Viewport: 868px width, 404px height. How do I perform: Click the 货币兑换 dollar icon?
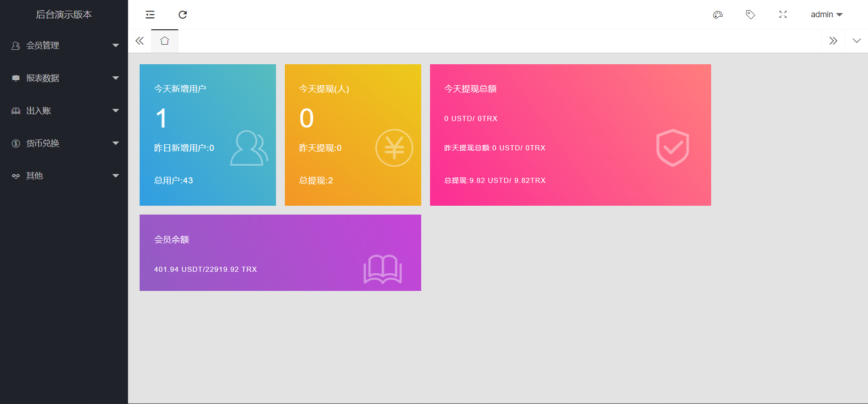coord(16,143)
